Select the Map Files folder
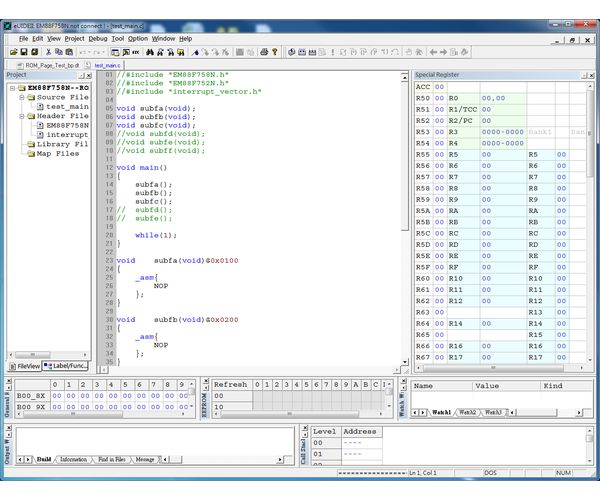 58,154
